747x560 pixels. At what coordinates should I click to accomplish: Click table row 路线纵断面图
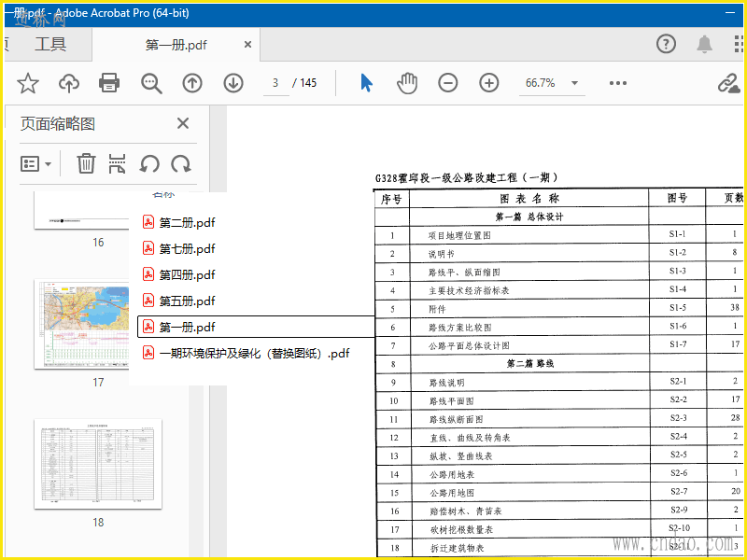[x=456, y=419]
